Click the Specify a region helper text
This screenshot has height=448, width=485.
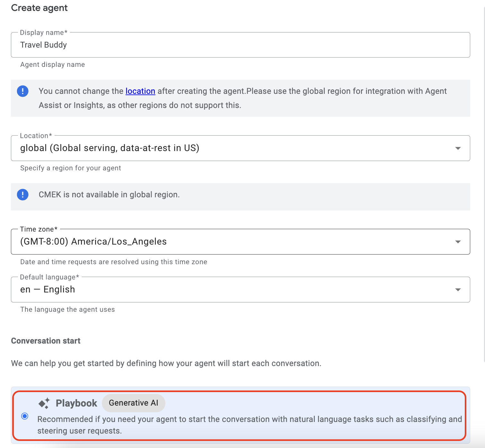(70, 168)
